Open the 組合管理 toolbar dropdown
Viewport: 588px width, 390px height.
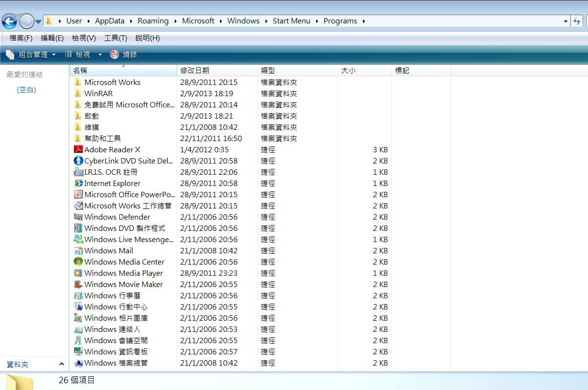31,55
